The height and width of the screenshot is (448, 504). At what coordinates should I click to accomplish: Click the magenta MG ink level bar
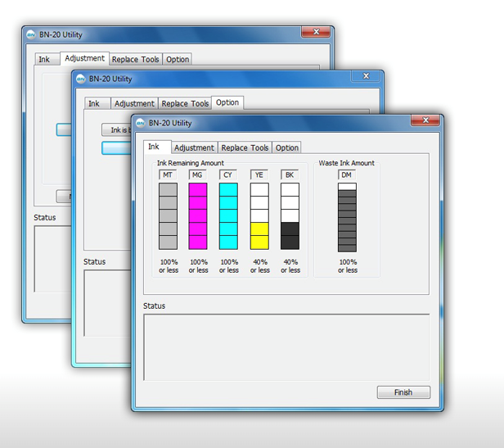coord(198,215)
